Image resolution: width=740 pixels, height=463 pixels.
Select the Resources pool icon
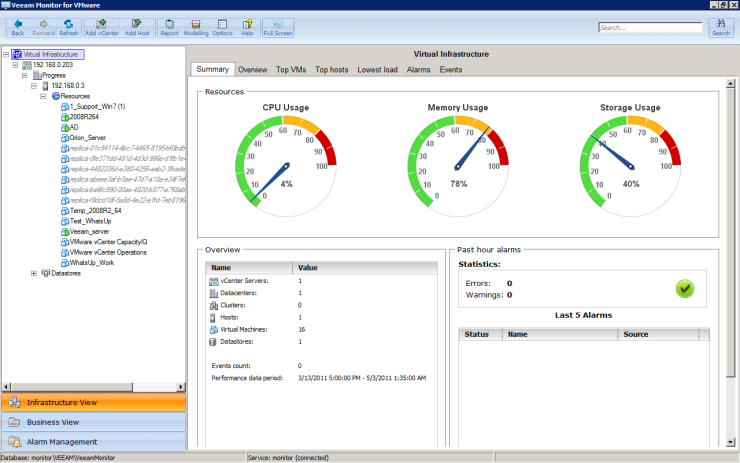(x=56, y=96)
